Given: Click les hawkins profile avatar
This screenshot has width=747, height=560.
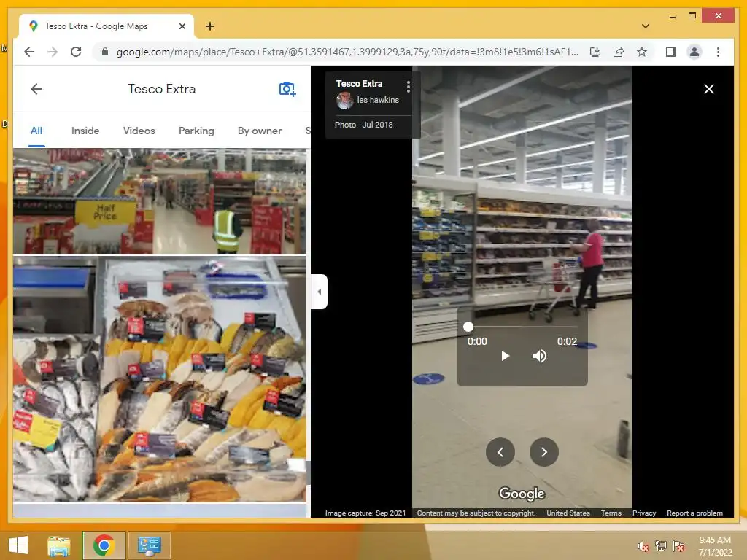Looking at the screenshot, I should [344, 101].
